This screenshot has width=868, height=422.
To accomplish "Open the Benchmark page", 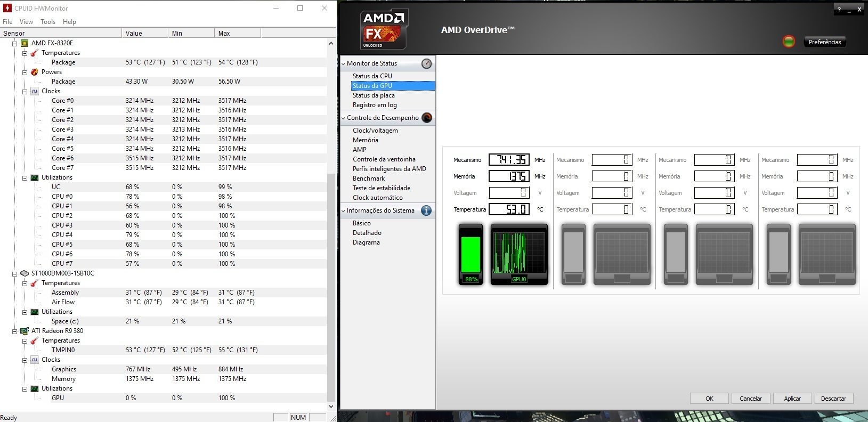I will click(x=369, y=178).
